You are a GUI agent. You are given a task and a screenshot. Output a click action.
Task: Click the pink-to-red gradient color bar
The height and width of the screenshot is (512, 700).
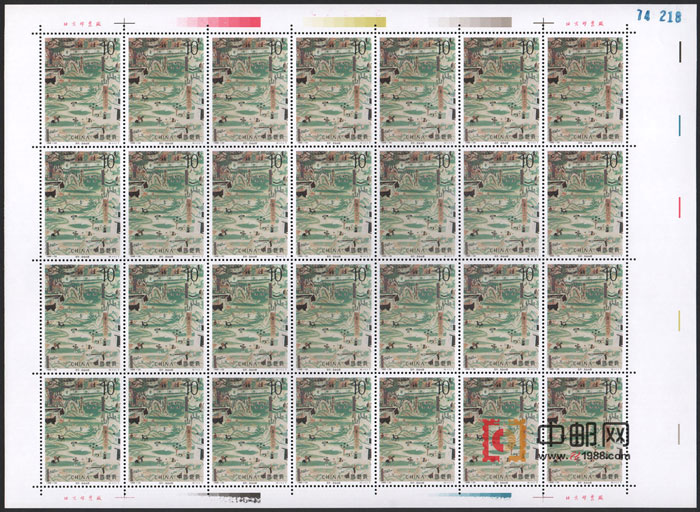pyautogui.click(x=218, y=21)
